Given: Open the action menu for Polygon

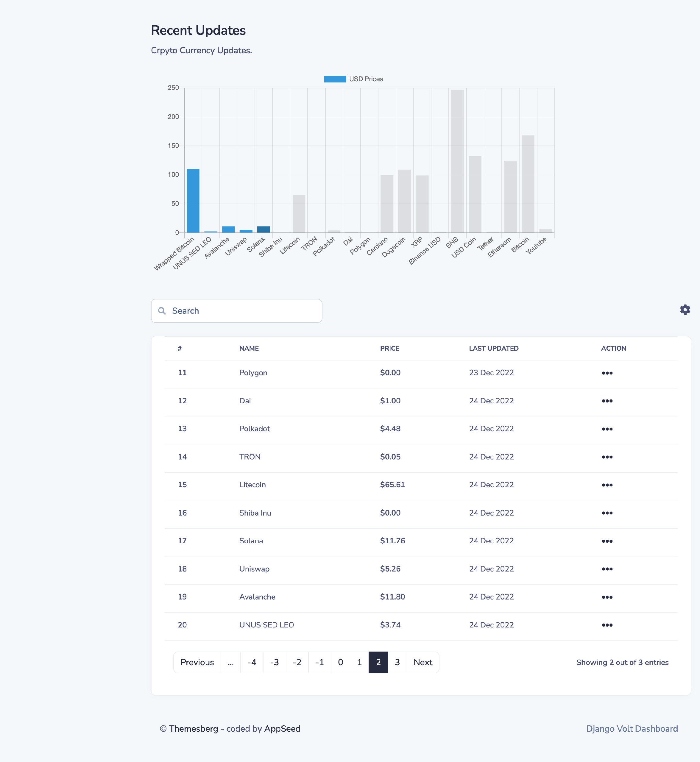Looking at the screenshot, I should coord(607,373).
